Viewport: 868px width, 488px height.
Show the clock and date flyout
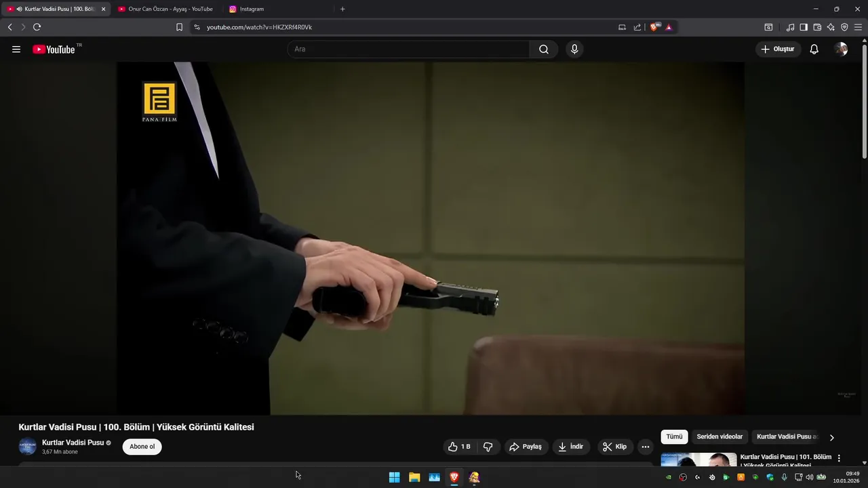click(847, 477)
